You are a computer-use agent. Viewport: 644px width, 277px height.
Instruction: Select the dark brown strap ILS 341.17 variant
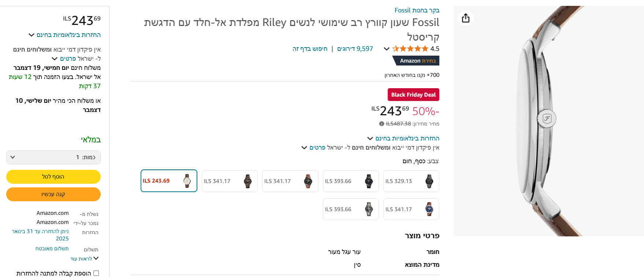[230, 181]
